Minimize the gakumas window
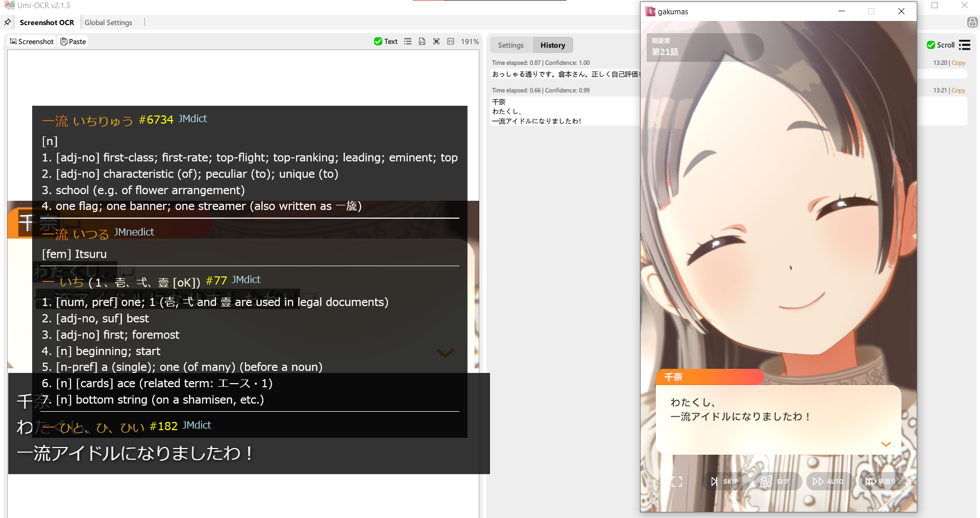Screen dimensions: 980x518 click(x=842, y=11)
